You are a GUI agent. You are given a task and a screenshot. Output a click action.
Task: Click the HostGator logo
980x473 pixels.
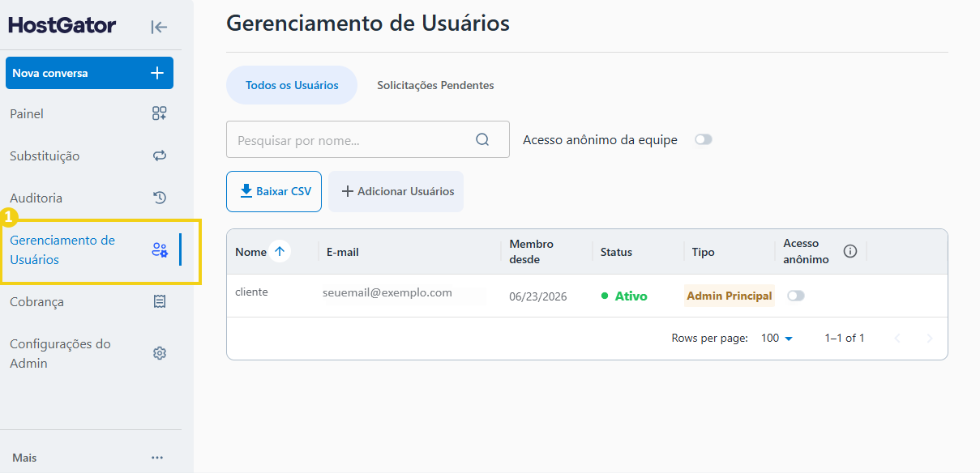pyautogui.click(x=62, y=26)
